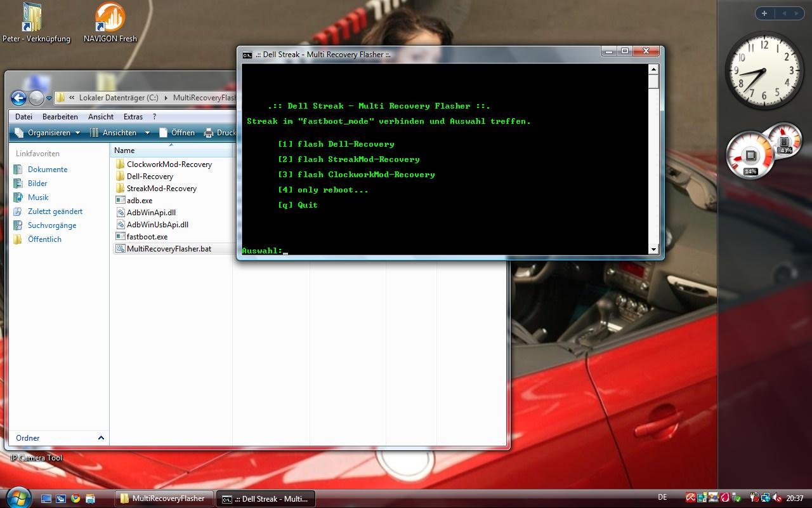Open the Bearbeiten menu

click(x=60, y=117)
